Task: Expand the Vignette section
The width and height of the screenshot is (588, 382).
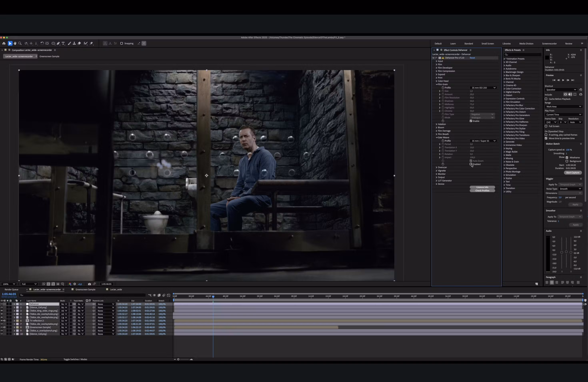Action: 437,171
